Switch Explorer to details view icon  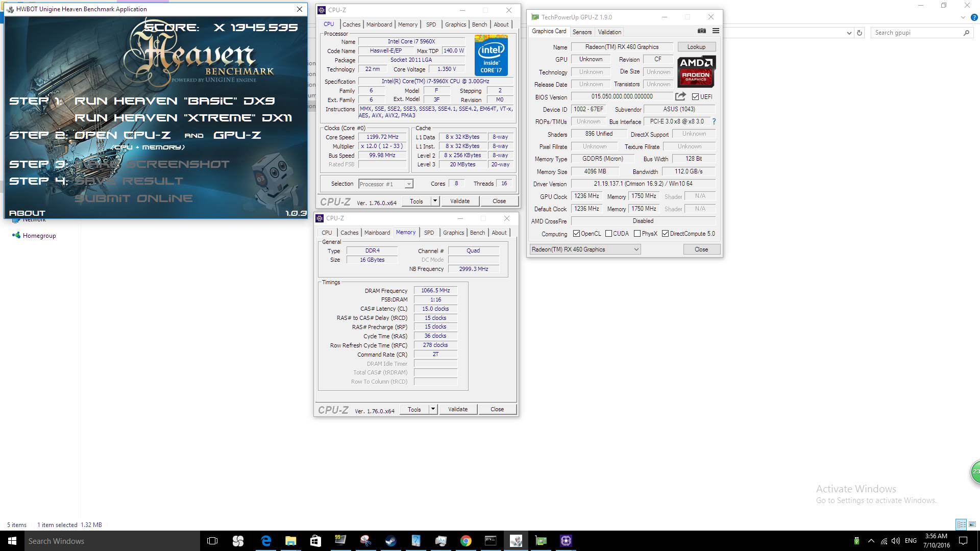[x=961, y=524]
